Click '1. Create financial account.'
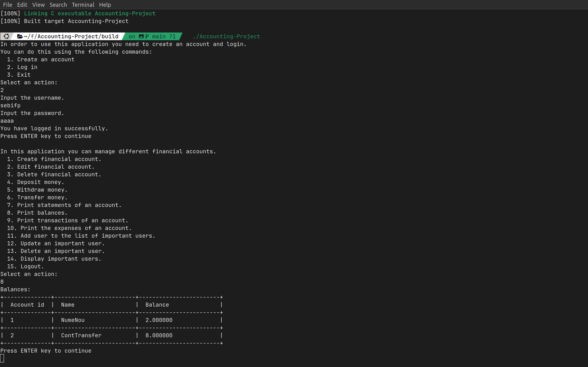Image resolution: width=588 pixels, height=367 pixels. pyautogui.click(x=54, y=159)
